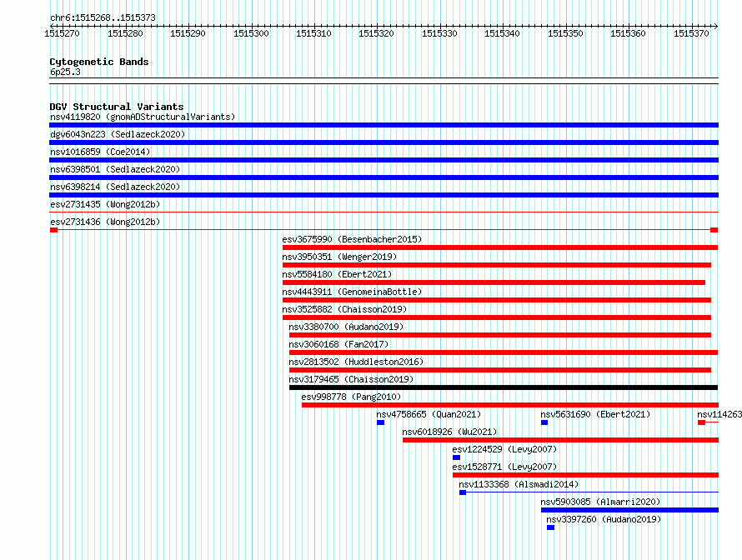Screen dimensions: 742x560
Task: Click the small blue block of nsv1133368
Action: point(463,492)
